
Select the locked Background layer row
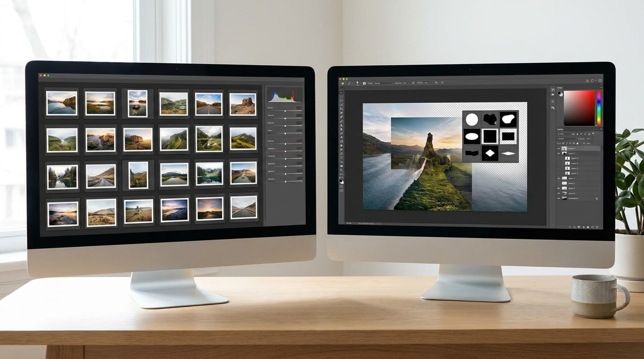coord(578,199)
